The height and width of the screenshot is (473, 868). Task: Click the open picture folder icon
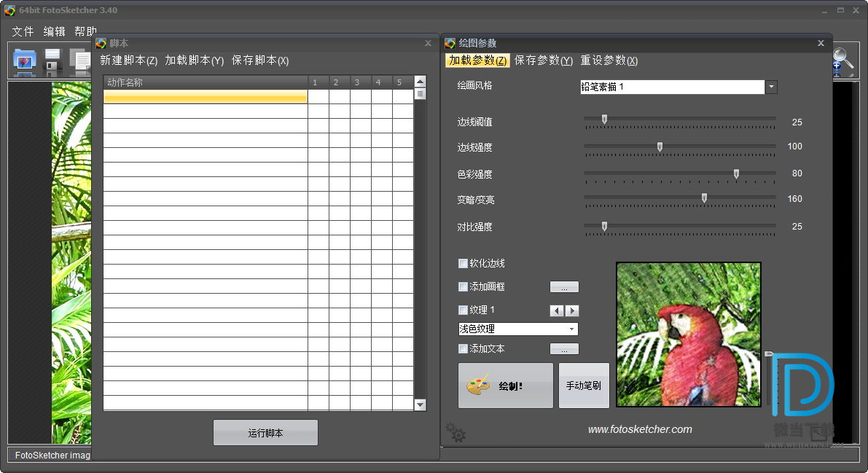tap(25, 63)
